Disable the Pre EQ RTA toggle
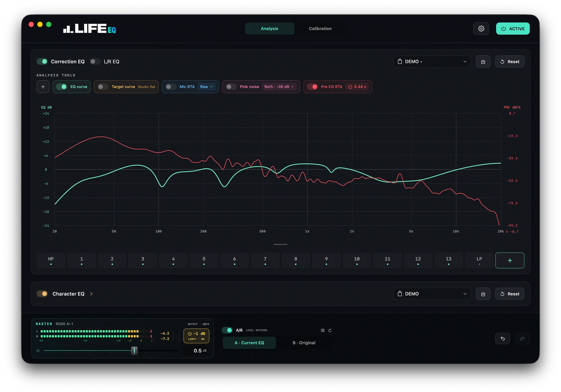 (312, 87)
